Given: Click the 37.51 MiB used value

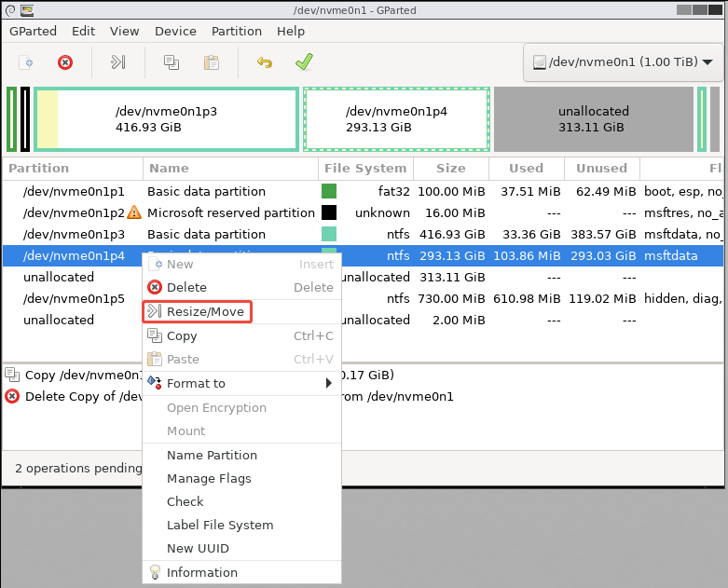Looking at the screenshot, I should pos(530,191).
